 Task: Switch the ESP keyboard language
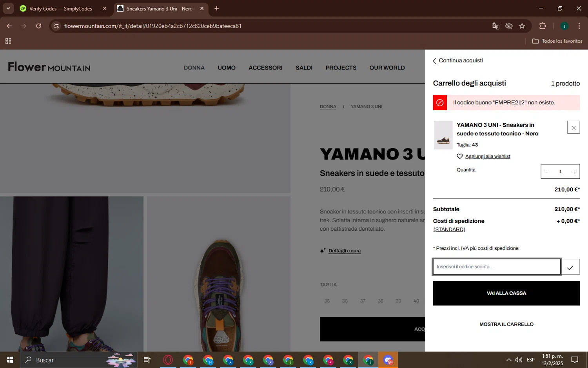tap(531, 360)
